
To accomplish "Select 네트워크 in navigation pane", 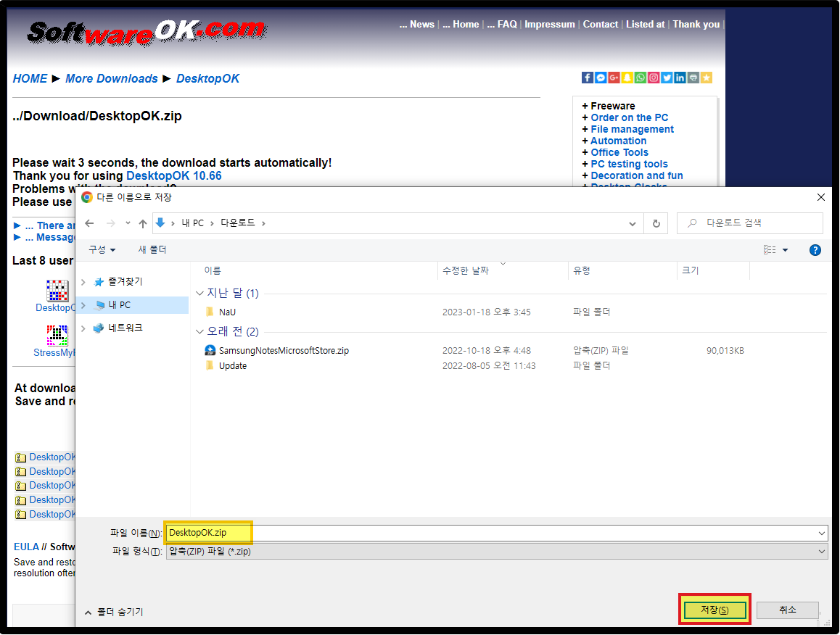I will 125,328.
